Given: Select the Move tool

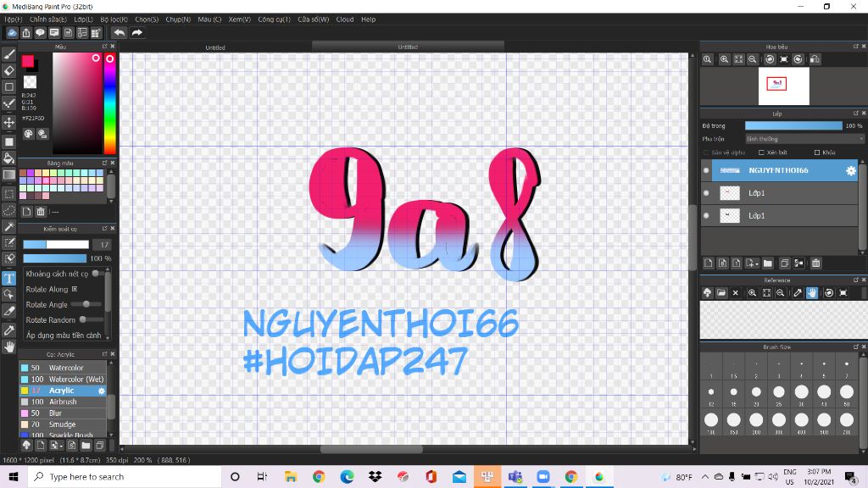Looking at the screenshot, I should [8, 122].
